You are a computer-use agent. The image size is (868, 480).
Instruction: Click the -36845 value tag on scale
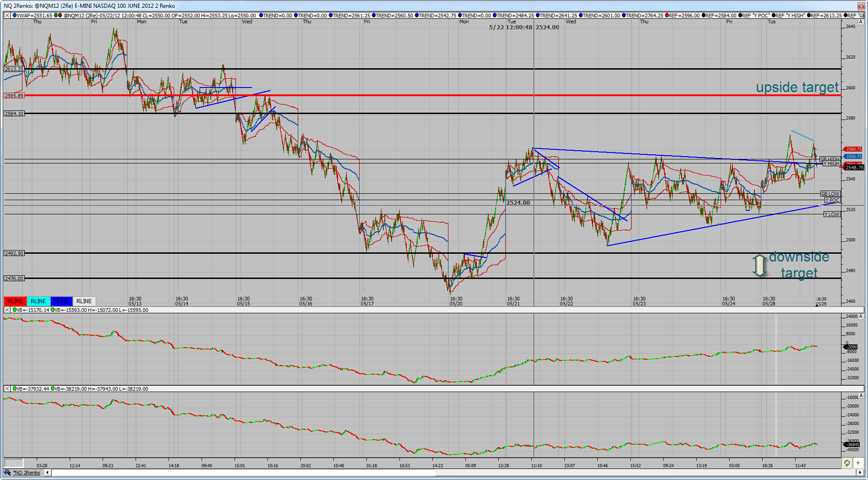(852, 444)
